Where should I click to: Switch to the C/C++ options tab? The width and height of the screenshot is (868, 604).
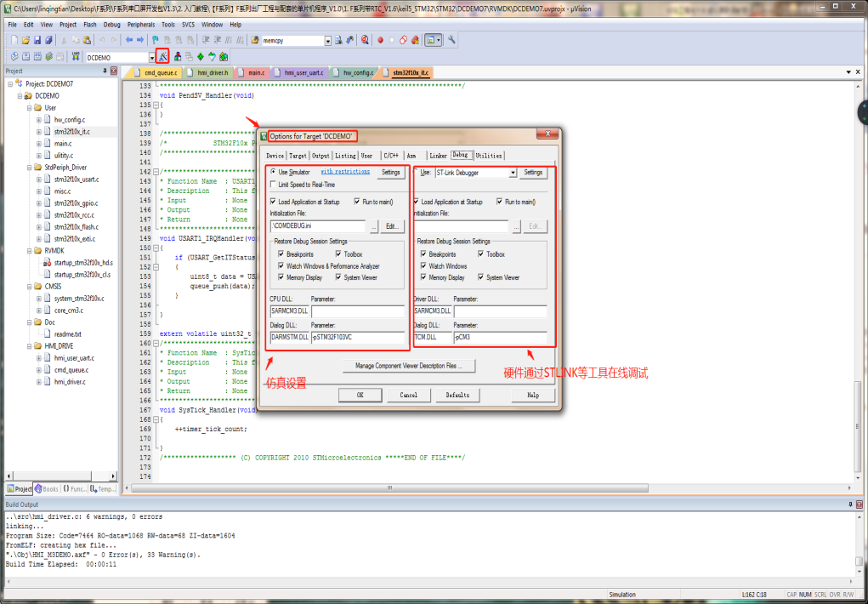click(x=390, y=156)
